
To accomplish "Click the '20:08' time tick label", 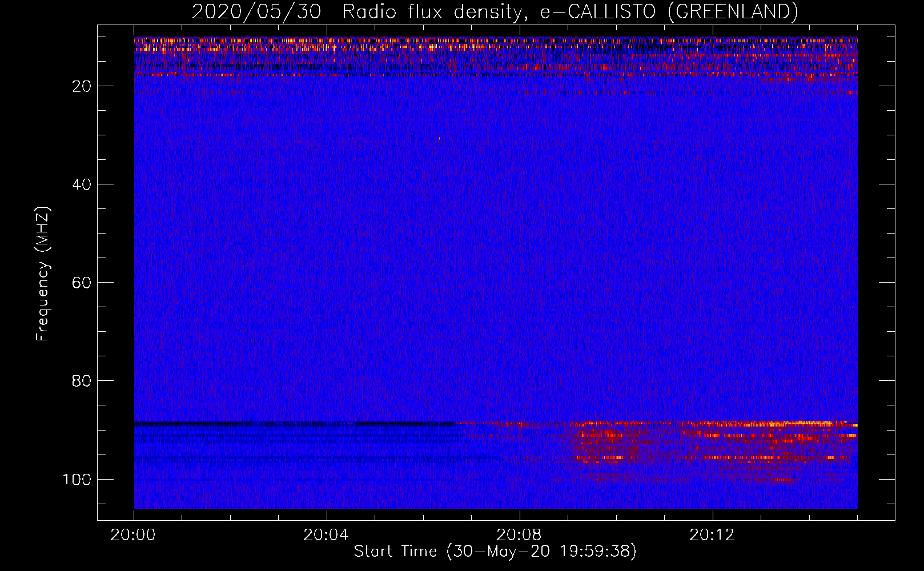I will pos(519,535).
